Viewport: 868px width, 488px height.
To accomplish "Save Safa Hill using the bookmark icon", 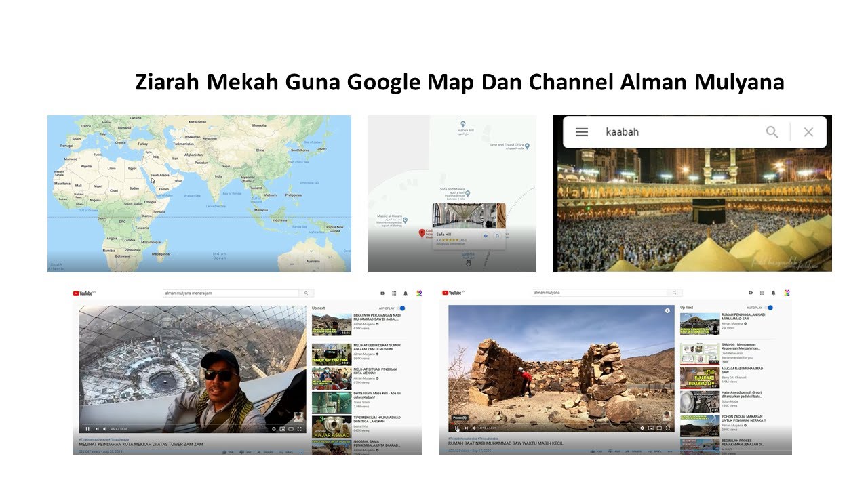I will point(497,236).
